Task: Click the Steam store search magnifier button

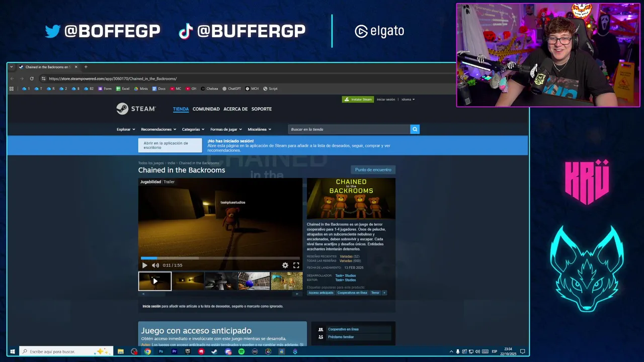Action: coord(415,129)
